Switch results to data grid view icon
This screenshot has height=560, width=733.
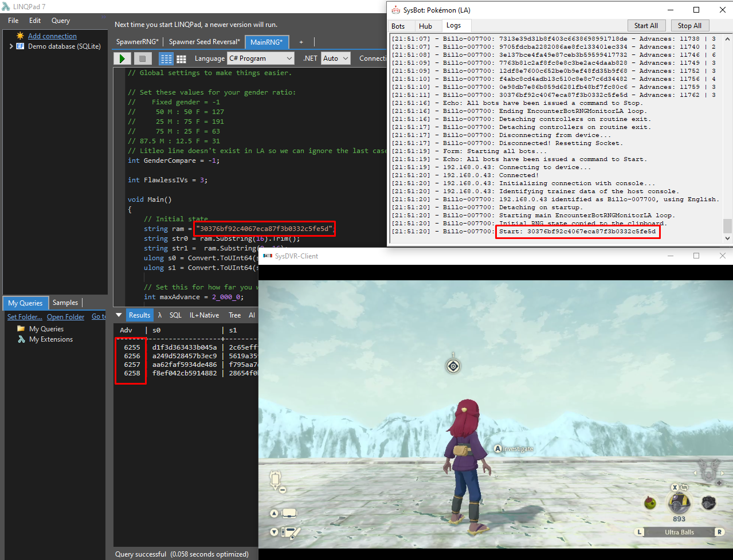tap(182, 58)
